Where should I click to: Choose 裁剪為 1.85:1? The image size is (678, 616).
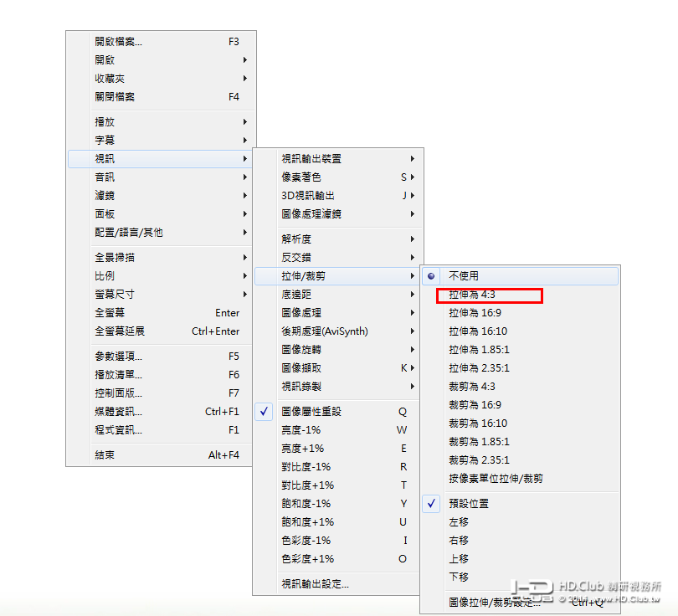pos(520,442)
